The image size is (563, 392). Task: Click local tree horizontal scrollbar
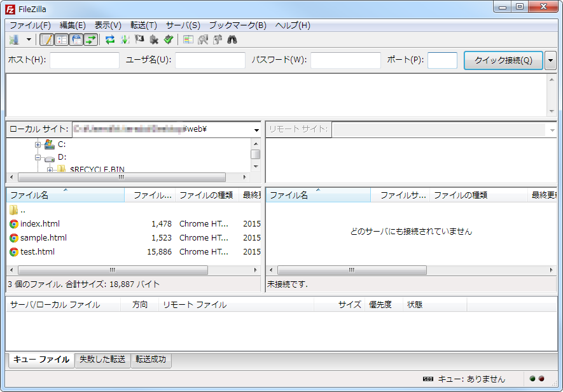122,177
